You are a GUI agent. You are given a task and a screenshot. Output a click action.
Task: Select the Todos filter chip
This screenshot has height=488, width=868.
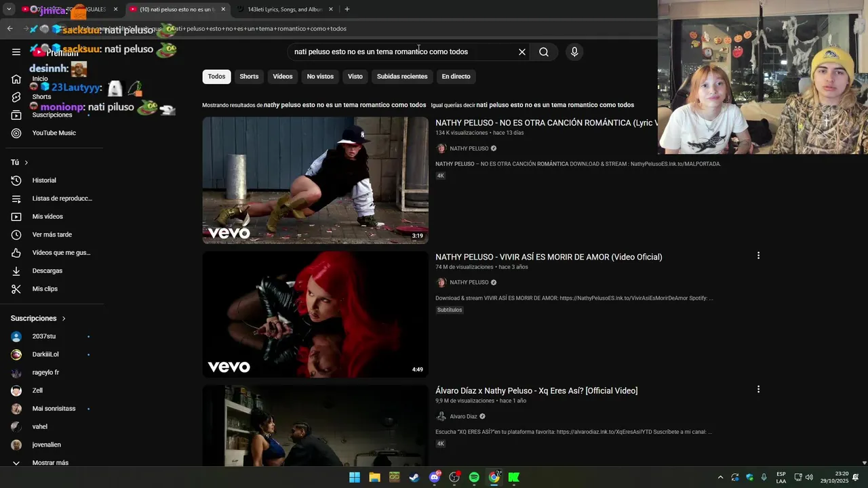(x=216, y=77)
